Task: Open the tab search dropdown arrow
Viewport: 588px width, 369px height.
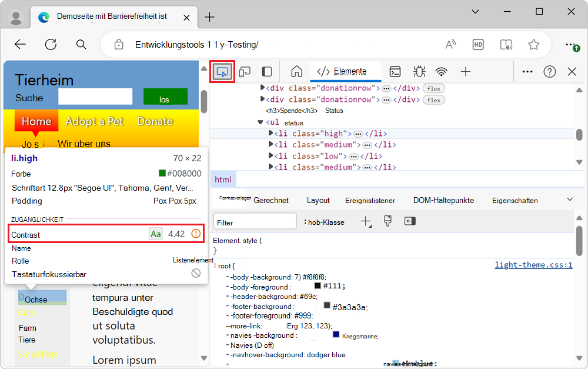Action: point(475,12)
